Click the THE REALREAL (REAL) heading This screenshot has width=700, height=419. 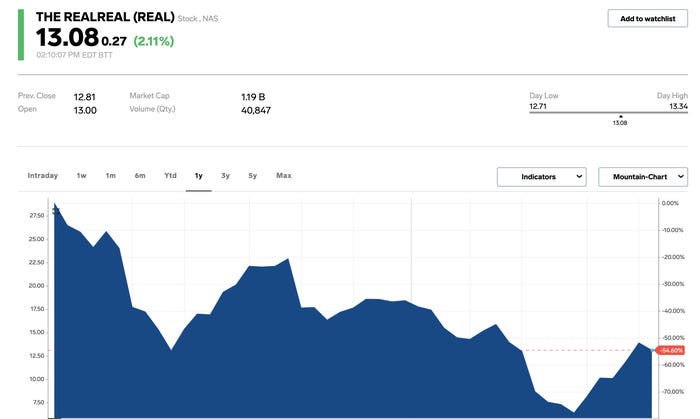click(105, 17)
